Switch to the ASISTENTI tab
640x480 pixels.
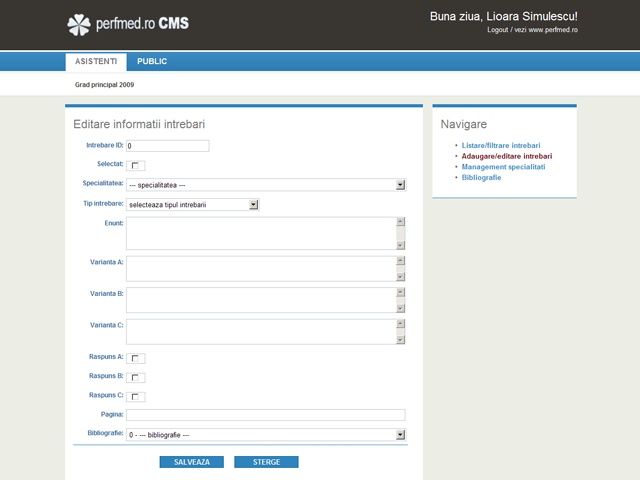96,62
